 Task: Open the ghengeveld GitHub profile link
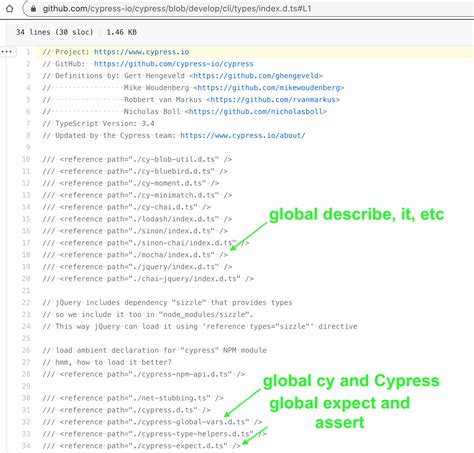coord(256,76)
